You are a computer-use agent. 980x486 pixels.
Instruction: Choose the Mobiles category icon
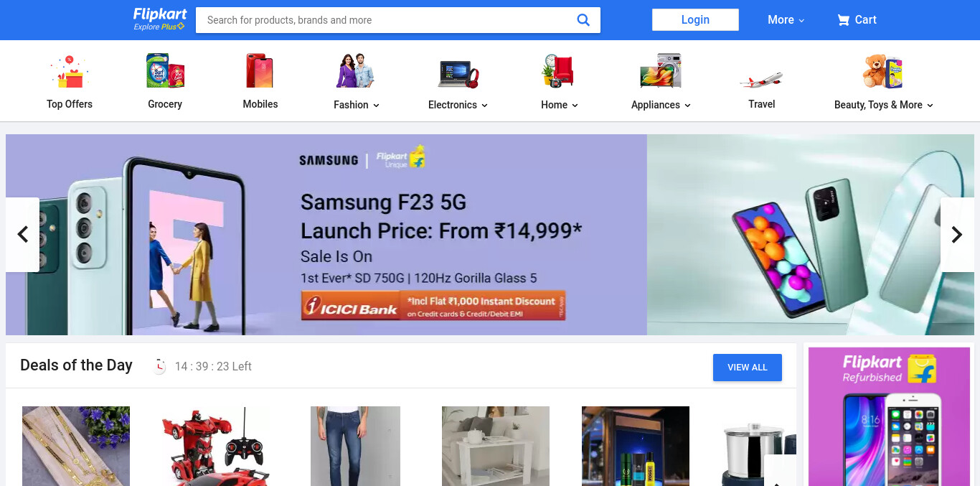260,71
